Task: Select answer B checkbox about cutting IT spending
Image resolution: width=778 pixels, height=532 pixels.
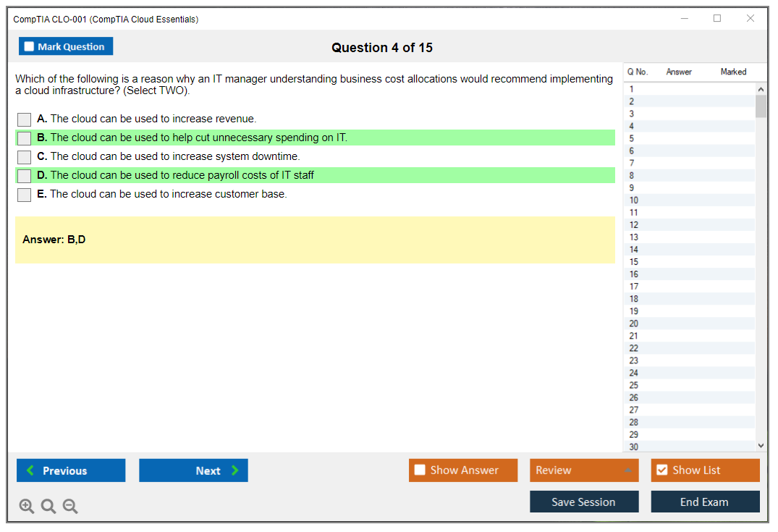Action: click(25, 138)
